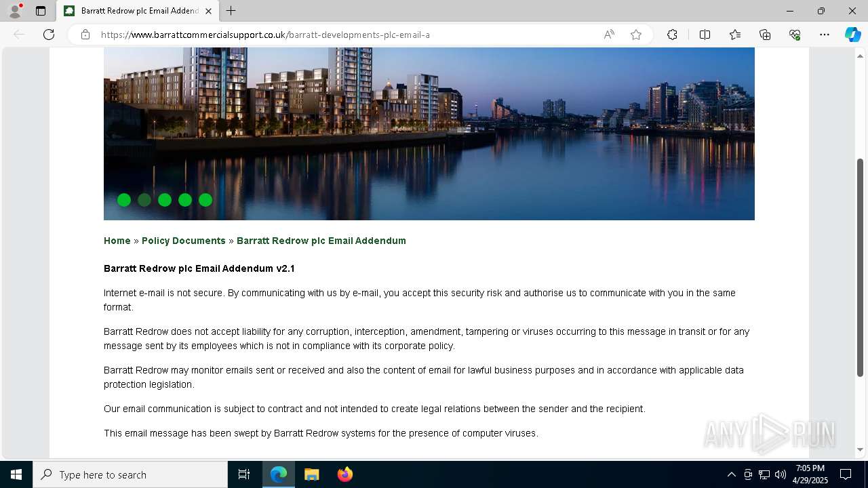Open volume control tray icon
The image size is (868, 488).
click(781, 474)
